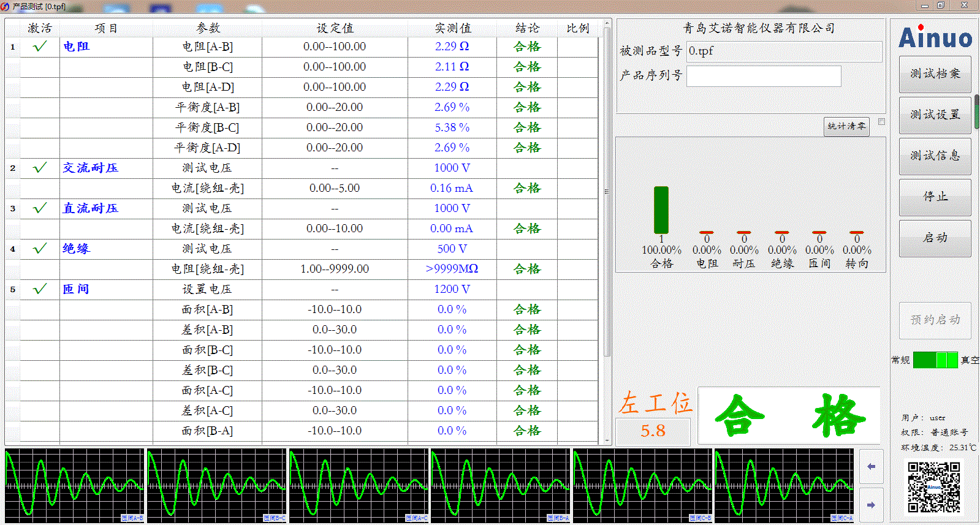Open the 测试设置 panel
Viewport: 980px width, 525px height.
pyautogui.click(x=935, y=115)
